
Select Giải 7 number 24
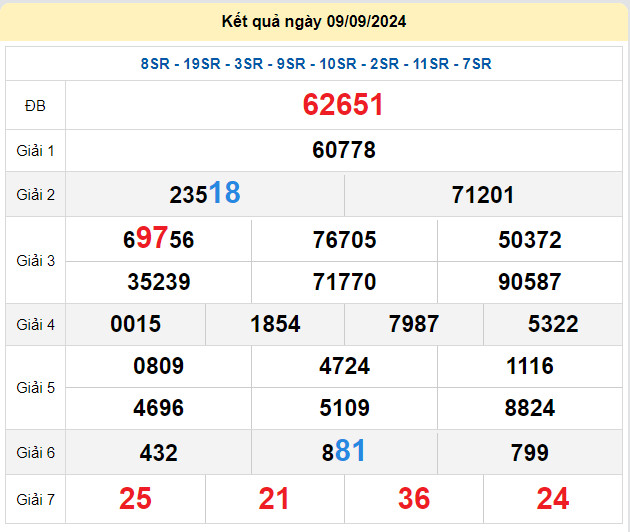pos(553,499)
